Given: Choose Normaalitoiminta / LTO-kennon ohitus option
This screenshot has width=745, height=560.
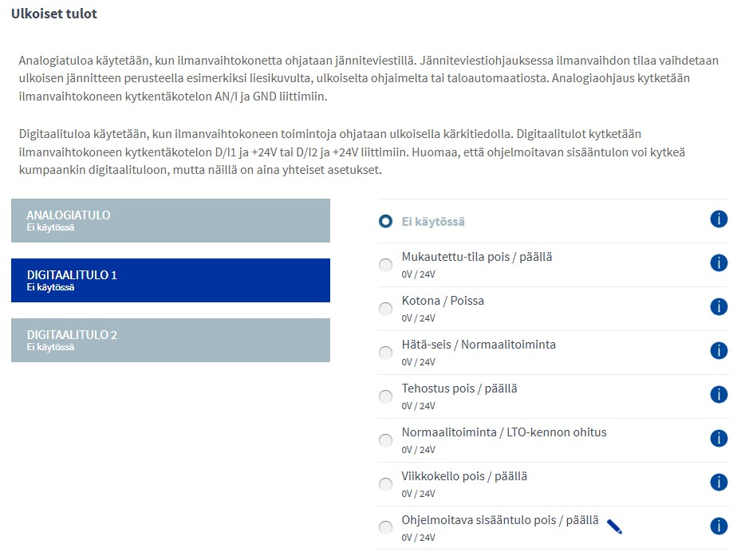Looking at the screenshot, I should point(386,440).
